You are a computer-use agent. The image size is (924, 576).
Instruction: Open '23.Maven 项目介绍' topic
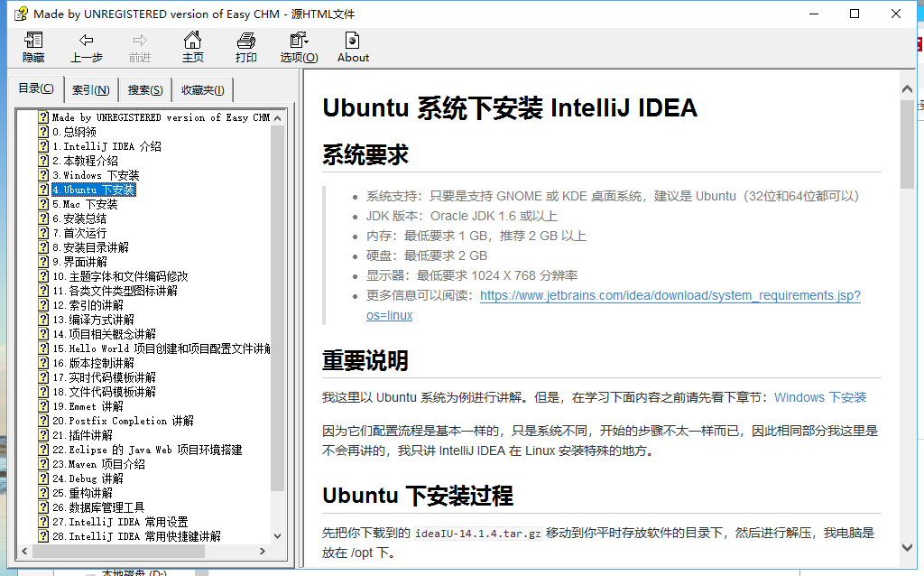[99, 464]
